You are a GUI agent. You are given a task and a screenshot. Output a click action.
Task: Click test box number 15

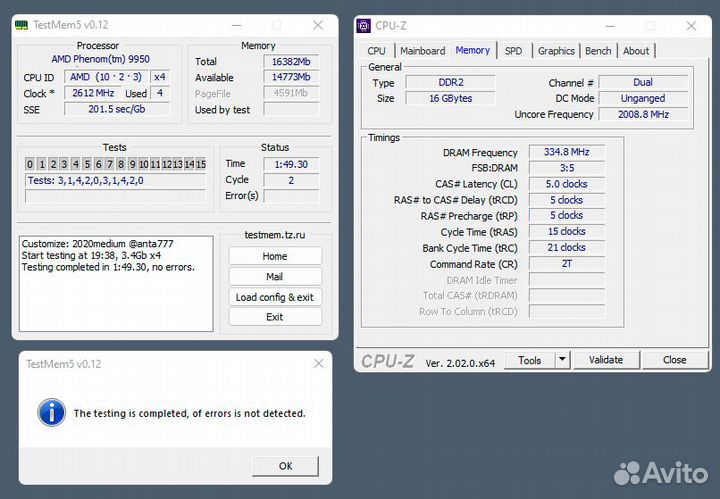[201, 164]
